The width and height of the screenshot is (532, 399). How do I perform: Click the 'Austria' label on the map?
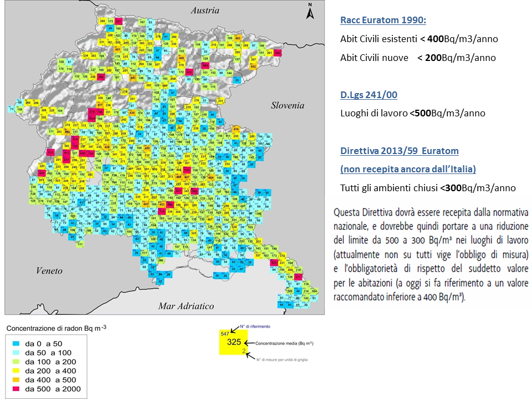pyautogui.click(x=205, y=11)
